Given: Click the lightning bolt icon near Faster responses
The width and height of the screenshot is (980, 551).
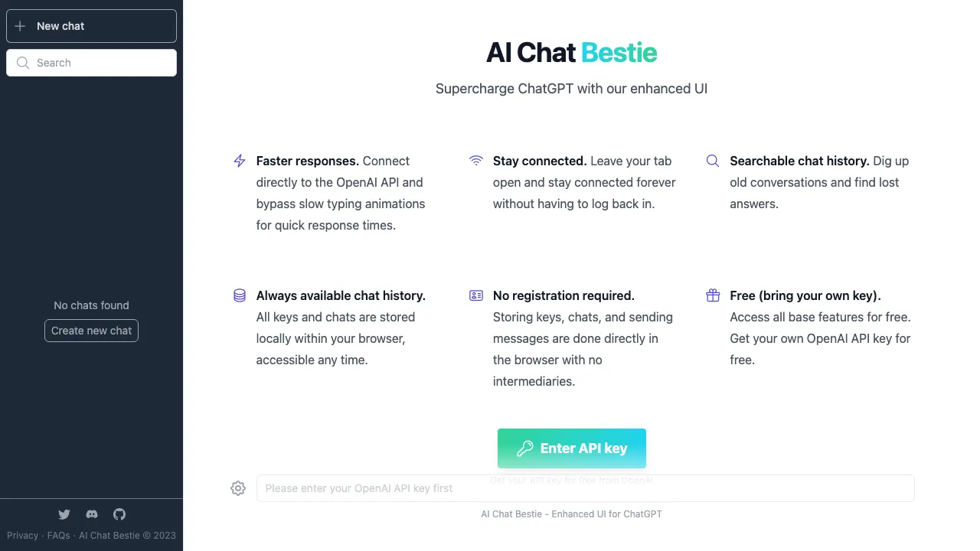Looking at the screenshot, I should [240, 161].
